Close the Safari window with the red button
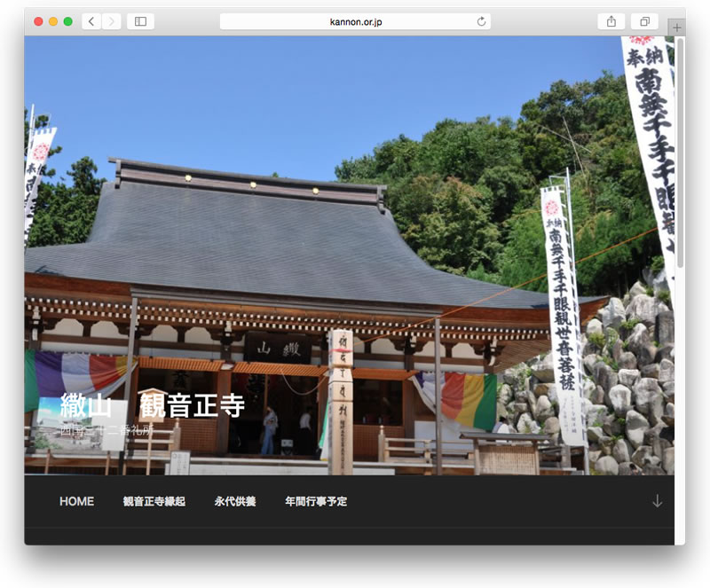Image resolution: width=710 pixels, height=588 pixels. [x=38, y=21]
